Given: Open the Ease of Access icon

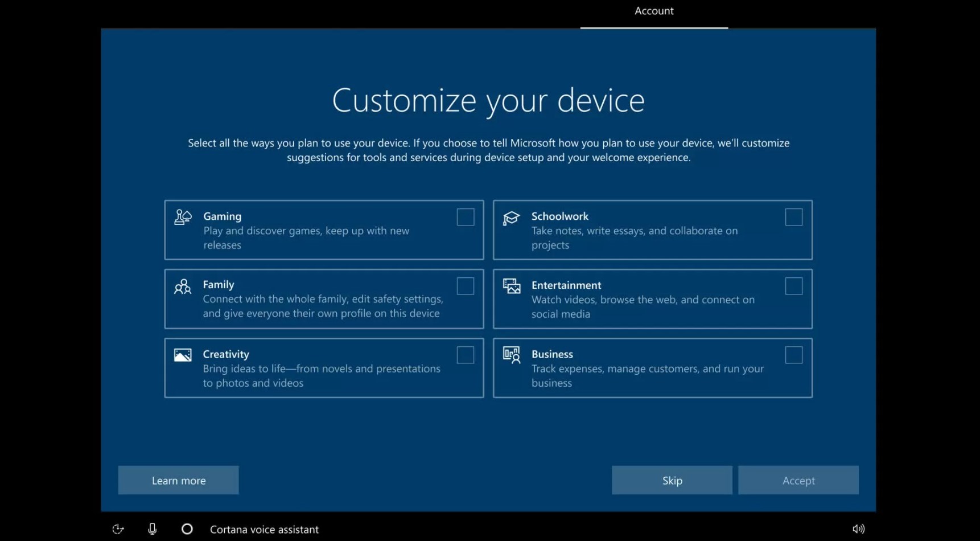Looking at the screenshot, I should [118, 529].
